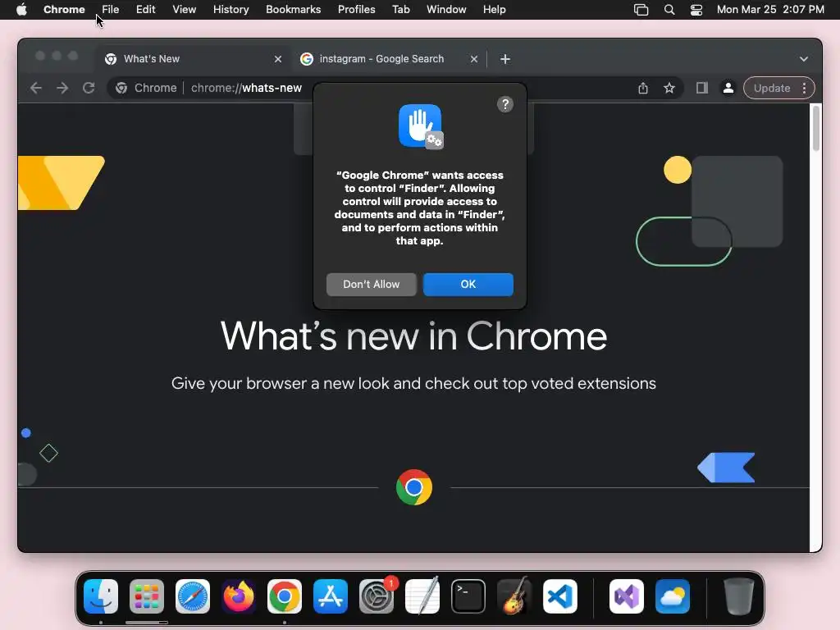840x630 pixels.
Task: Open the Tab menu
Action: (x=400, y=10)
